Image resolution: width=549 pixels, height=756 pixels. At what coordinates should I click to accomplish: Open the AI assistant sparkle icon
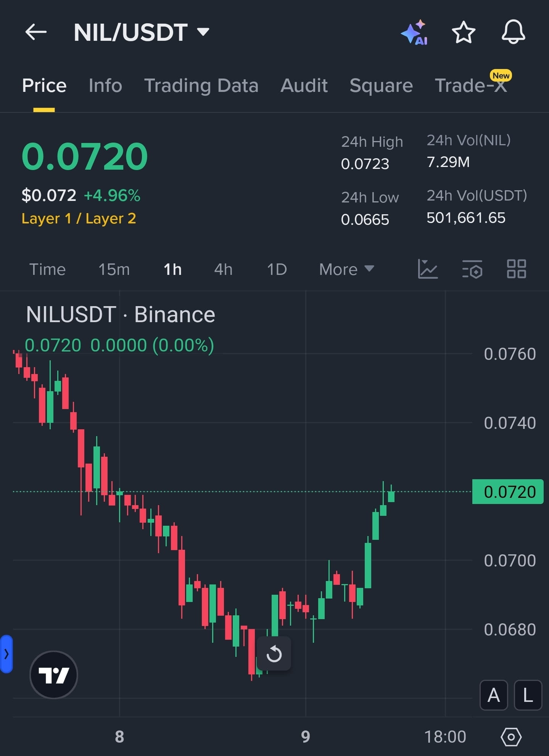click(414, 32)
